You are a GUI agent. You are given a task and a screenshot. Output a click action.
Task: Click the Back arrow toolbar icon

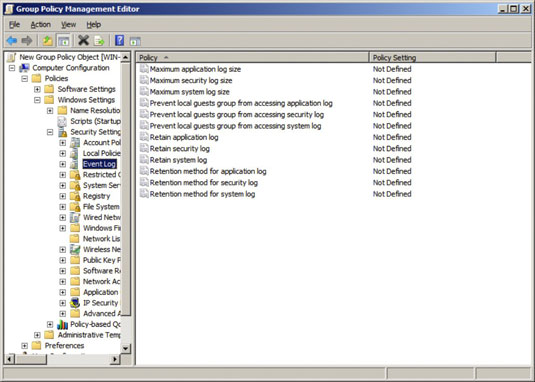tap(12, 41)
